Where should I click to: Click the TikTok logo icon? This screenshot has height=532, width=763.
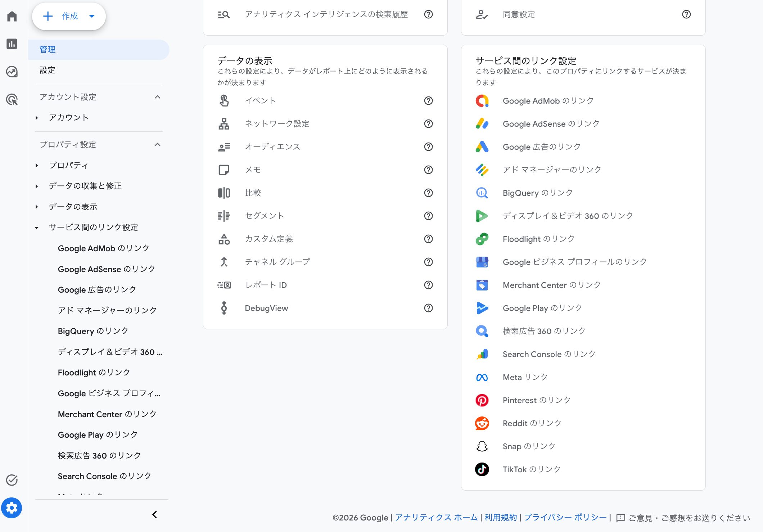[482, 469]
